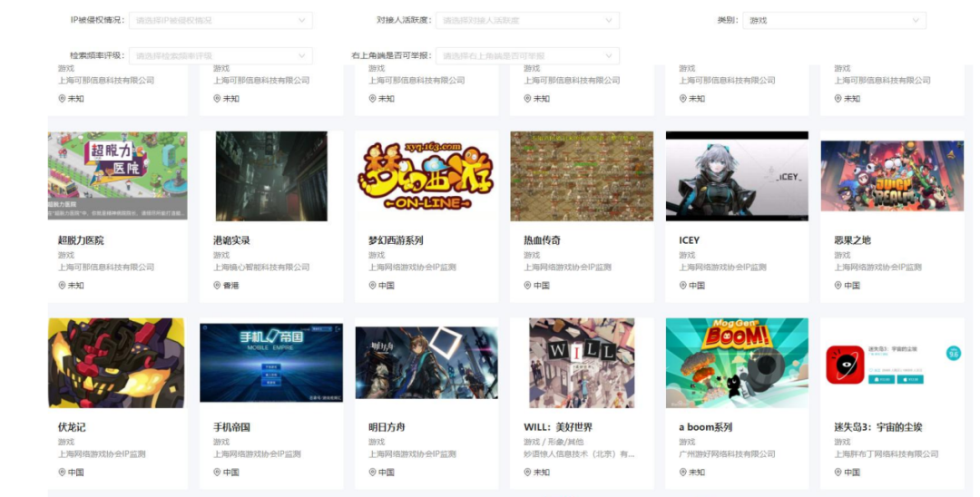The image size is (980, 497).
Task: Click the location pin on a boom系列 card
Action: (x=683, y=472)
